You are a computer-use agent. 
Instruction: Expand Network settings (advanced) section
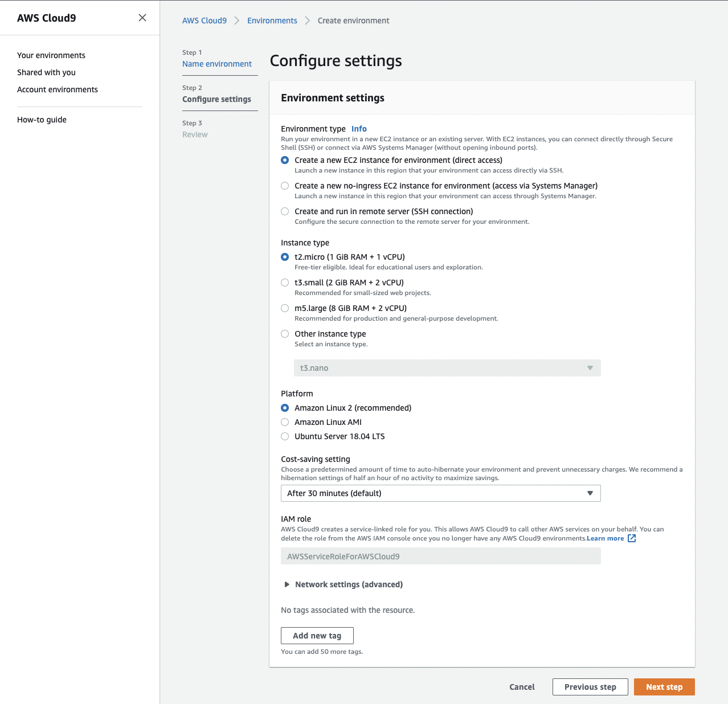click(x=287, y=584)
